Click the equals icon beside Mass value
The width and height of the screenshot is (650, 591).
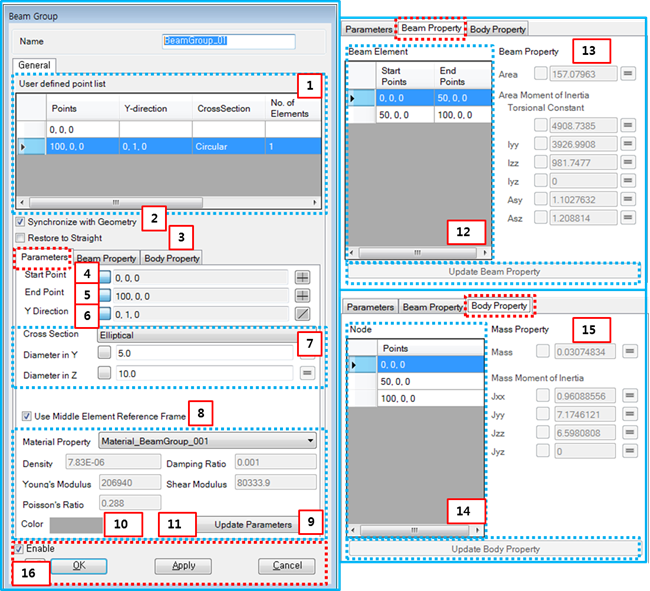tap(630, 351)
